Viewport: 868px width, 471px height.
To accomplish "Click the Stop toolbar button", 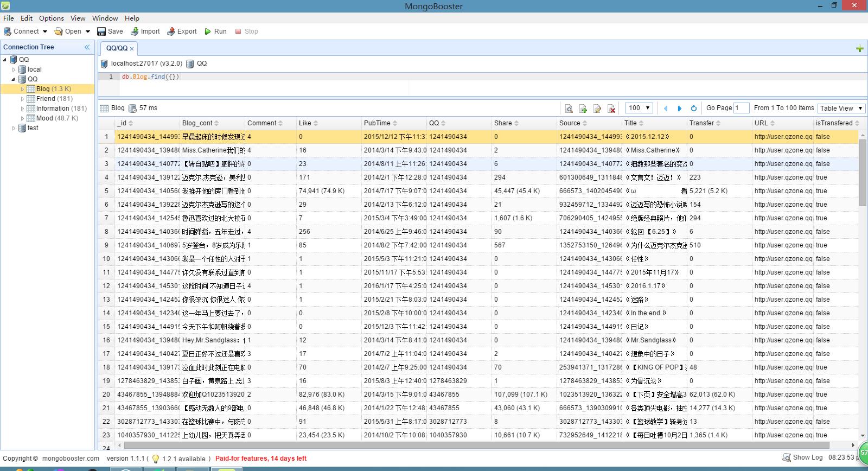I will [246, 31].
